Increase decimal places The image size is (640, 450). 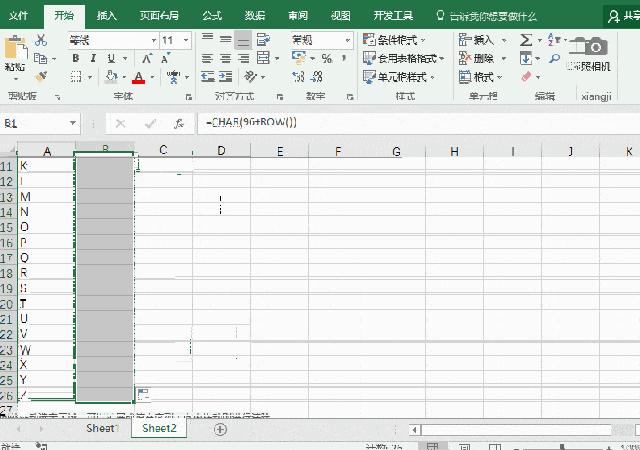point(298,76)
